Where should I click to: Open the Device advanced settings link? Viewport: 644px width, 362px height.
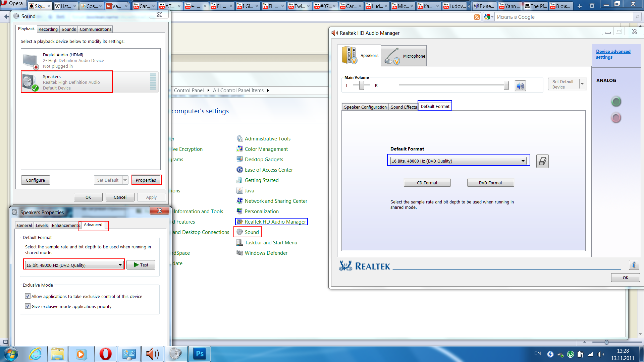click(x=613, y=54)
